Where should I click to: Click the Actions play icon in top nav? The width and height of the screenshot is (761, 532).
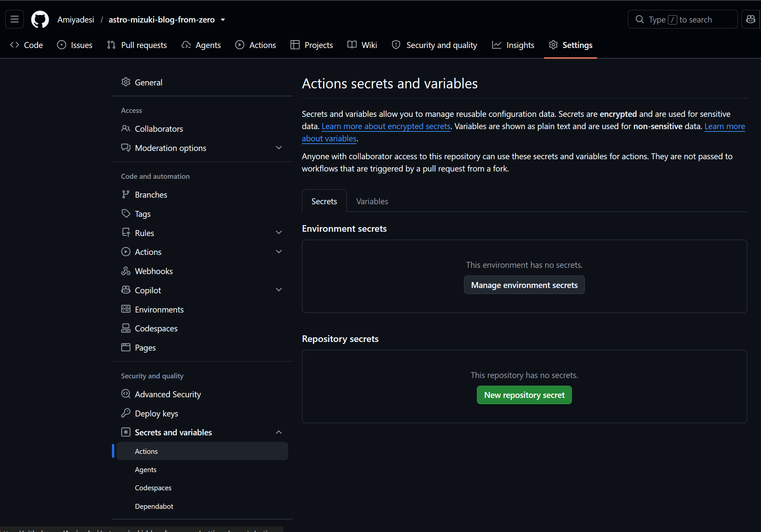coord(240,45)
